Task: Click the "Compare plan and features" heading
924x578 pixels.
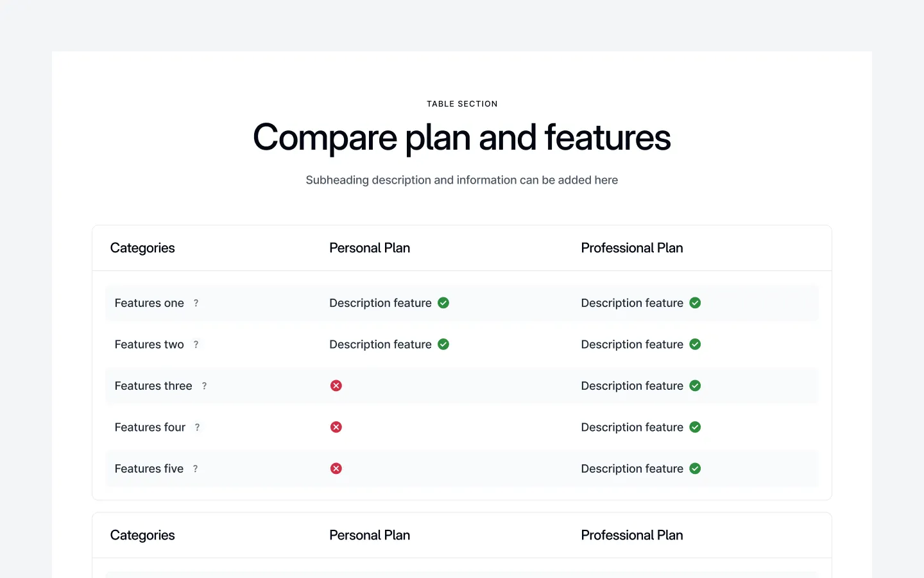Action: click(462, 137)
